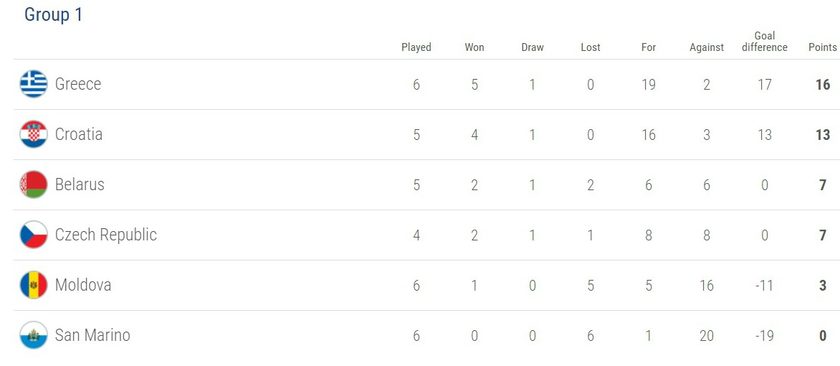Image resolution: width=840 pixels, height=366 pixels.
Task: Select Greece's 16 points value
Action: point(822,85)
